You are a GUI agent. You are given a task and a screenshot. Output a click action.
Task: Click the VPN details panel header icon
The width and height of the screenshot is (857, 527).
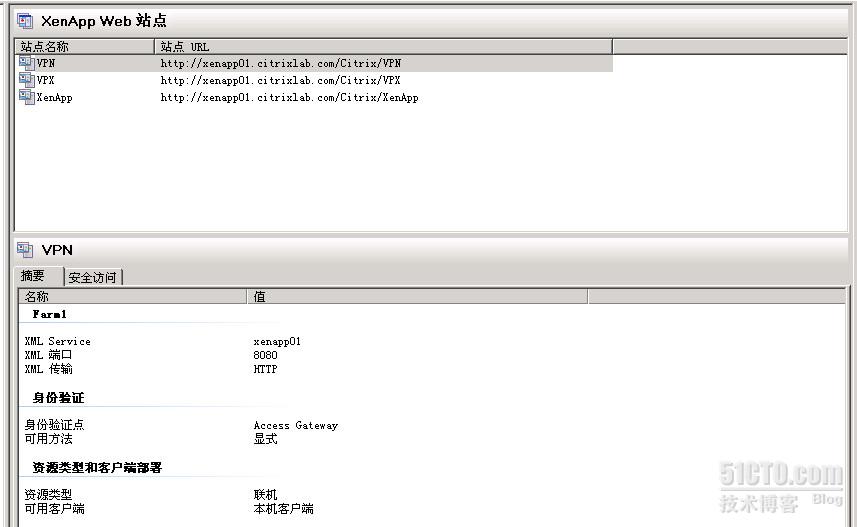(x=25, y=250)
